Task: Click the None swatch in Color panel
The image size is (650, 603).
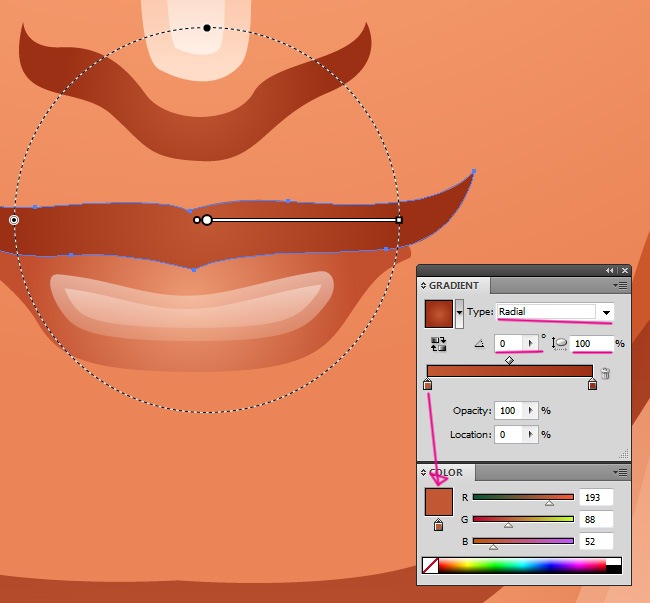Action: point(430,565)
